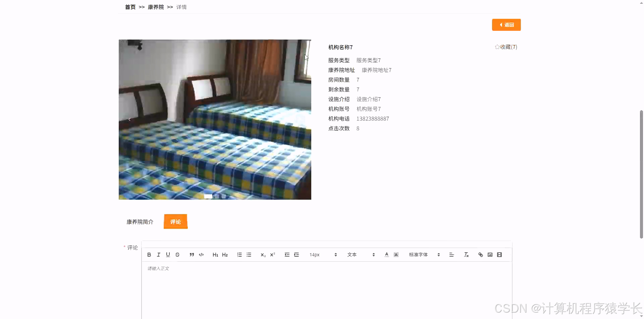Add to favorites via 收藏(7)

[x=506, y=47]
